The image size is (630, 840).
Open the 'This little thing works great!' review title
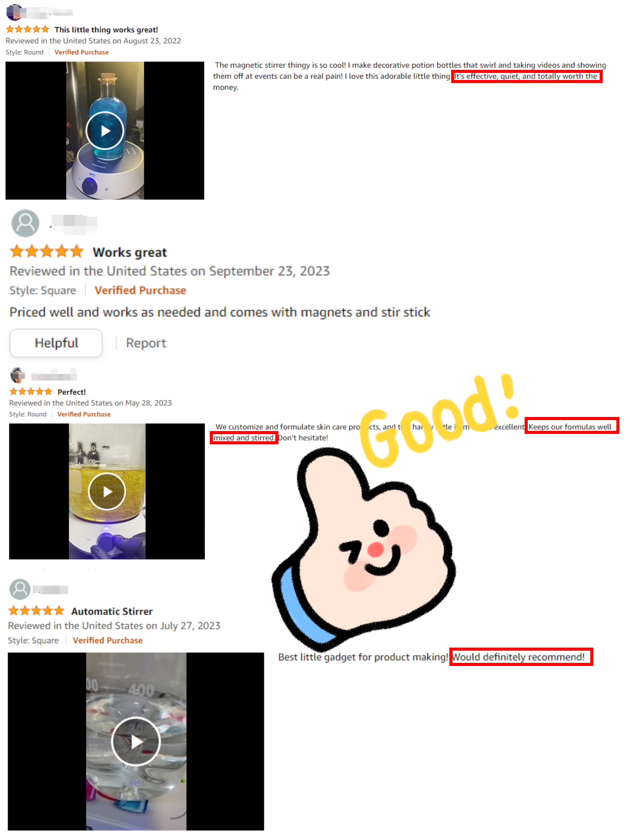[106, 30]
